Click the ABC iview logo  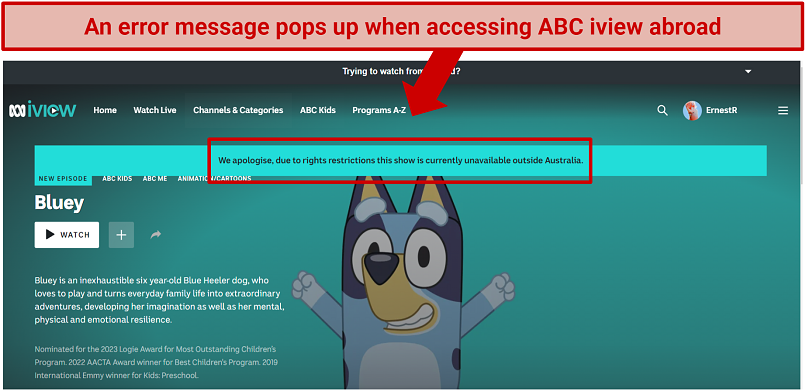pos(42,110)
